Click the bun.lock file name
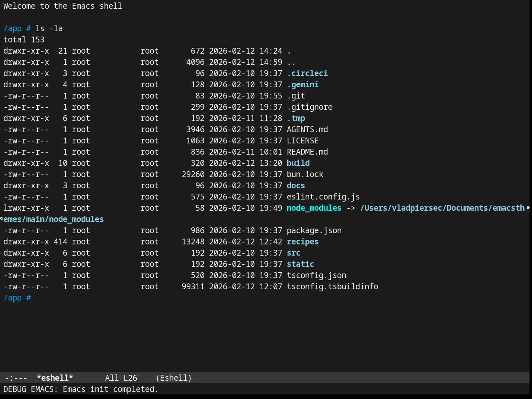Viewport: 532px width, 399px height. 305,174
